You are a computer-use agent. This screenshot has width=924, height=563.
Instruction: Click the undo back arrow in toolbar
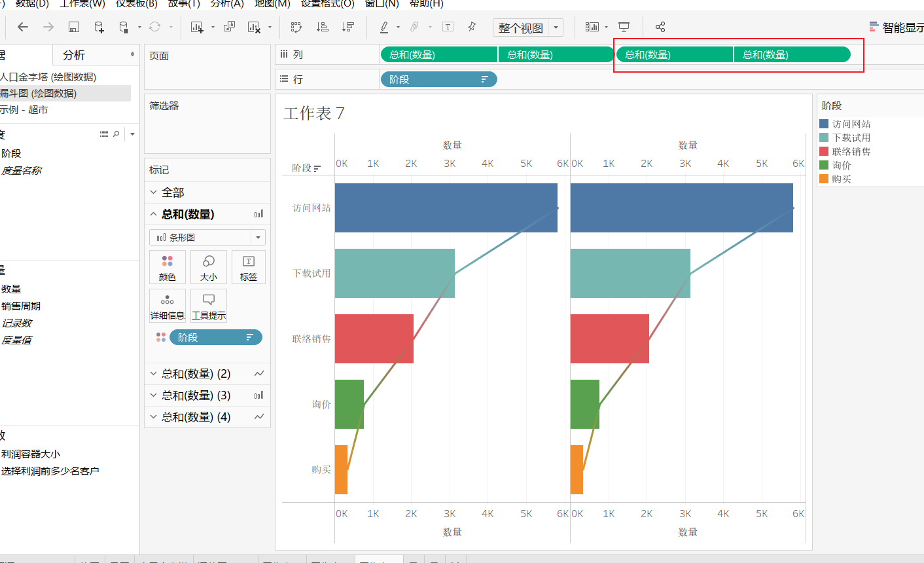[23, 27]
